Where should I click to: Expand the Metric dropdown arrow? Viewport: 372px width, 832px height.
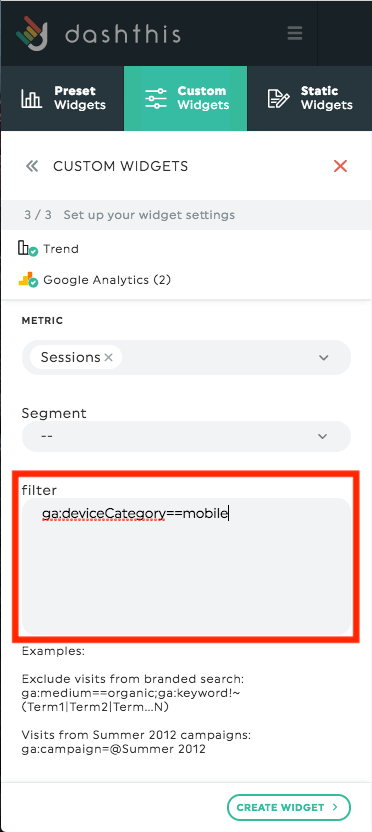[x=324, y=358]
